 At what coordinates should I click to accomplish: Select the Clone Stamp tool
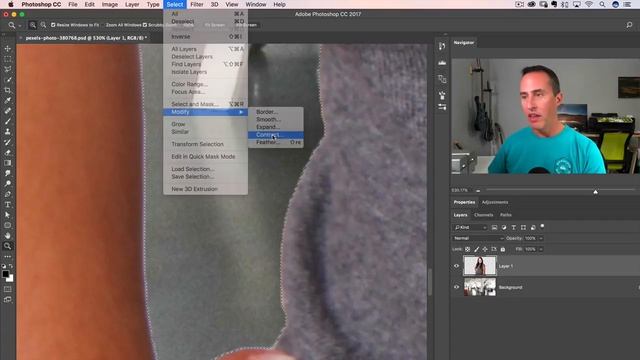(8, 132)
